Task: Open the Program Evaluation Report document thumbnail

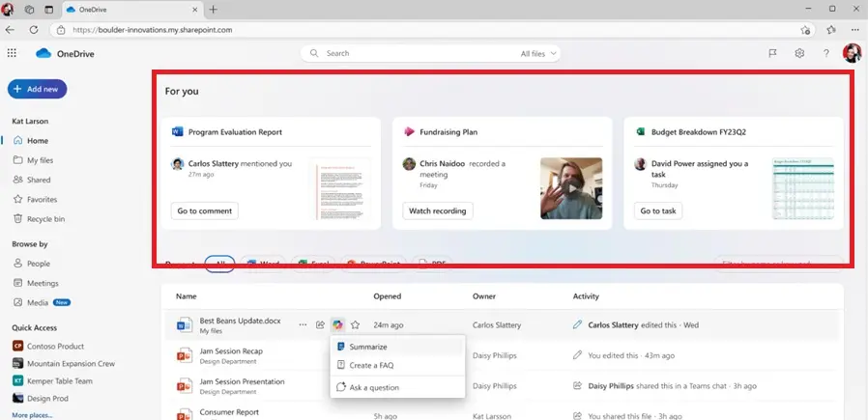Action: (x=340, y=188)
